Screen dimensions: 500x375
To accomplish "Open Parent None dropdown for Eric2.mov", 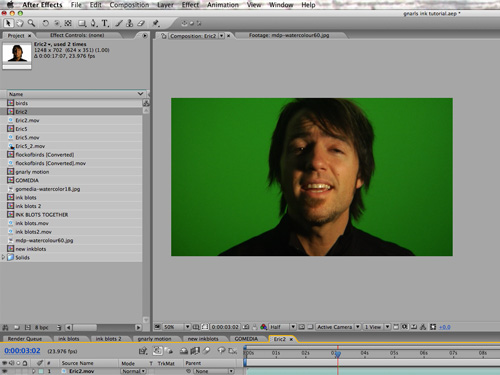I will coord(214,371).
